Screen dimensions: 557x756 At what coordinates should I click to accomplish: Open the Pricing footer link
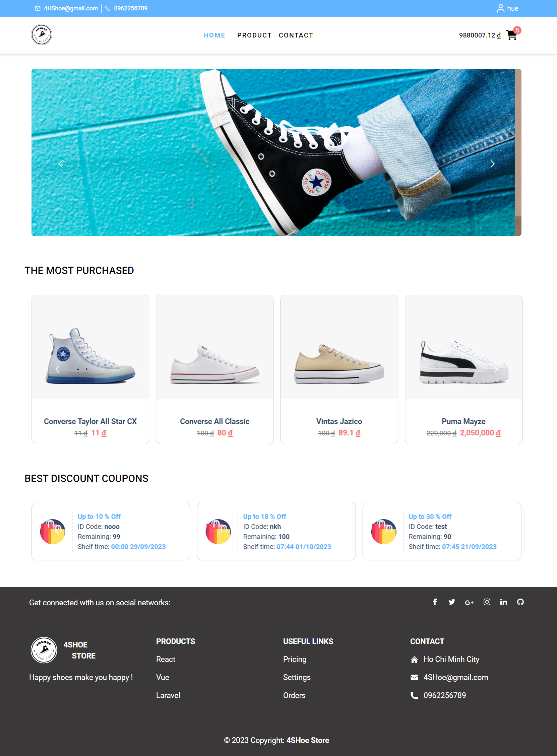(x=295, y=659)
